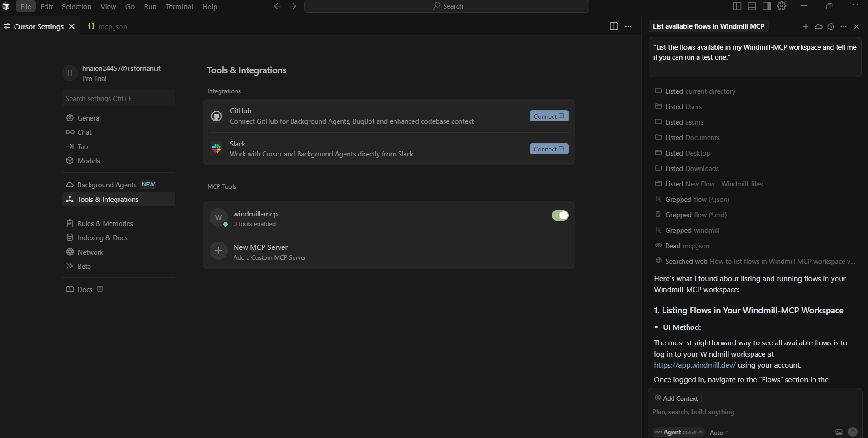The height and width of the screenshot is (438, 868).
Task: Switch to the mcp.json tab
Action: tap(114, 26)
